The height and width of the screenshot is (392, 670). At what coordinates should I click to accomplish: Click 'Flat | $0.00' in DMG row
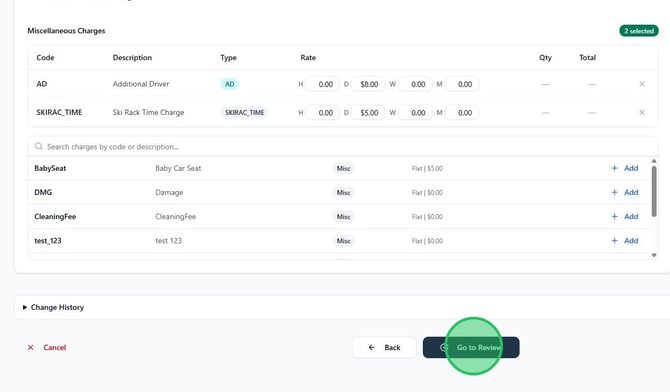point(427,193)
